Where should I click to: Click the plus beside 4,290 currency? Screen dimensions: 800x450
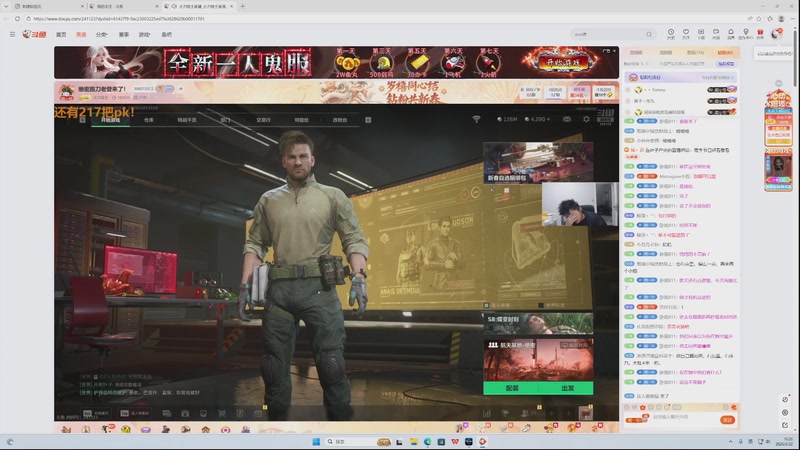(x=548, y=119)
